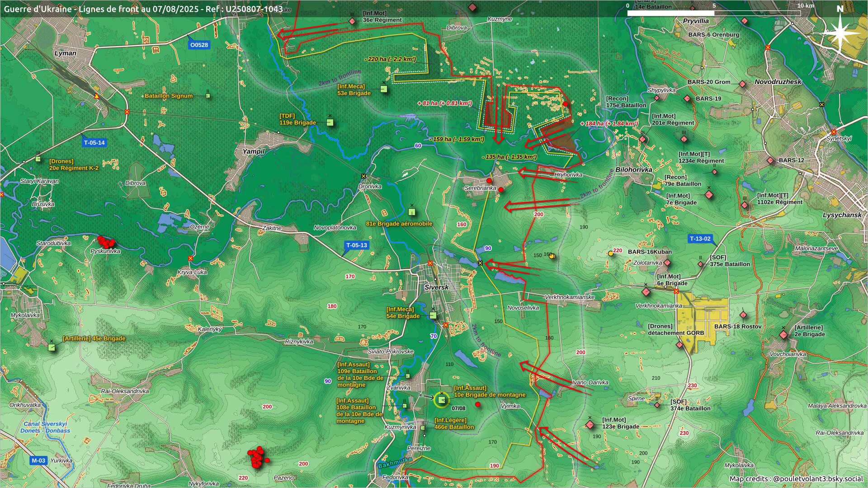Click the 119e Brigade TDF unit icon

(330, 122)
